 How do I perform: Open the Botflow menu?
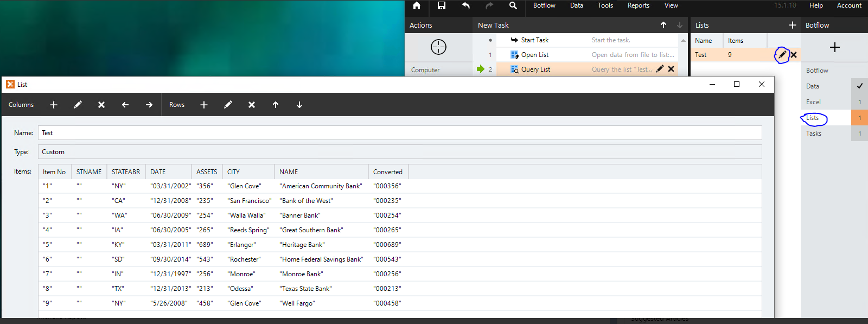[x=544, y=5]
